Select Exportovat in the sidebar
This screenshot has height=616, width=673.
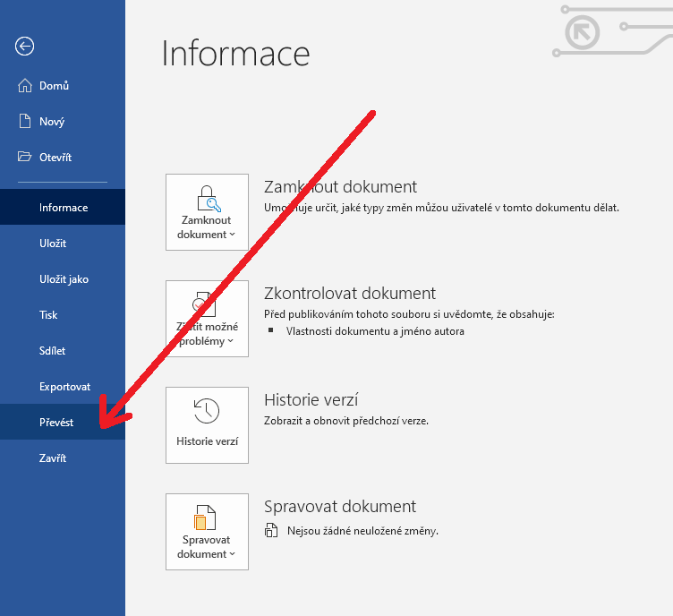[x=64, y=387]
